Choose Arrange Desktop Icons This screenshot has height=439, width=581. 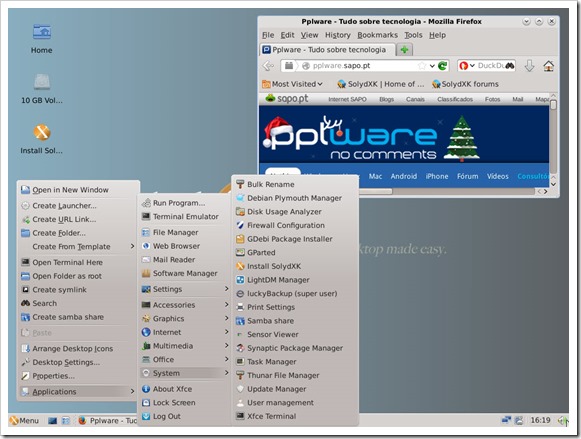click(78, 349)
